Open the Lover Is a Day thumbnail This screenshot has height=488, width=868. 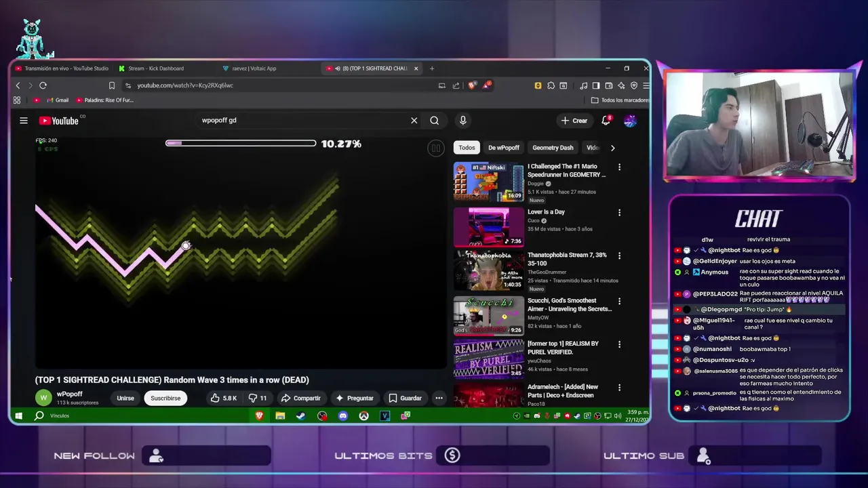[x=488, y=226]
